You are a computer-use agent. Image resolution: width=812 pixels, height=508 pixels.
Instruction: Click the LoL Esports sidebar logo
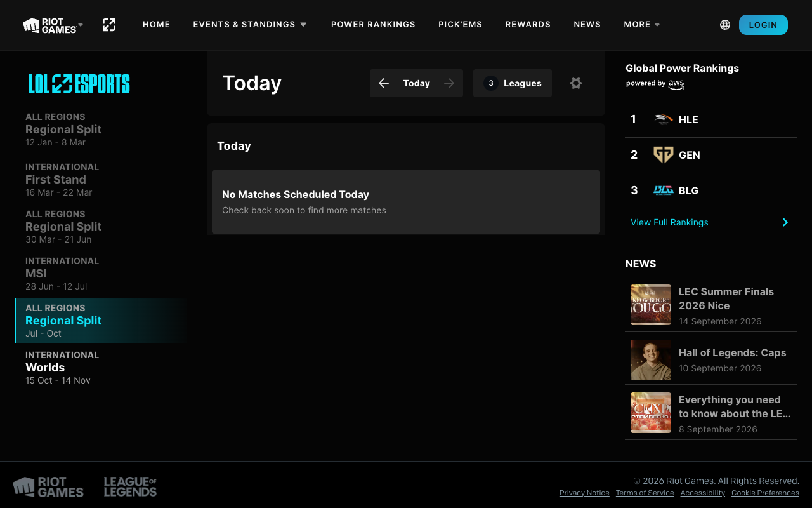(79, 84)
